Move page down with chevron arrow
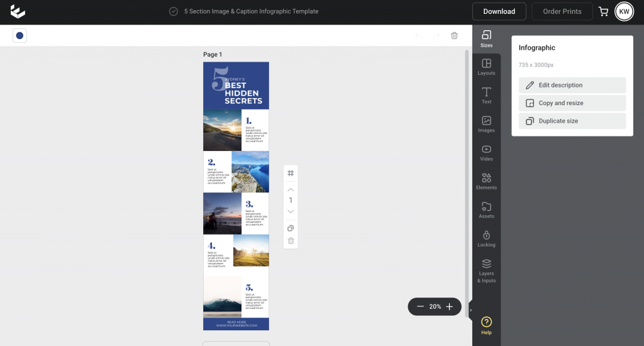644x346 pixels. [291, 211]
